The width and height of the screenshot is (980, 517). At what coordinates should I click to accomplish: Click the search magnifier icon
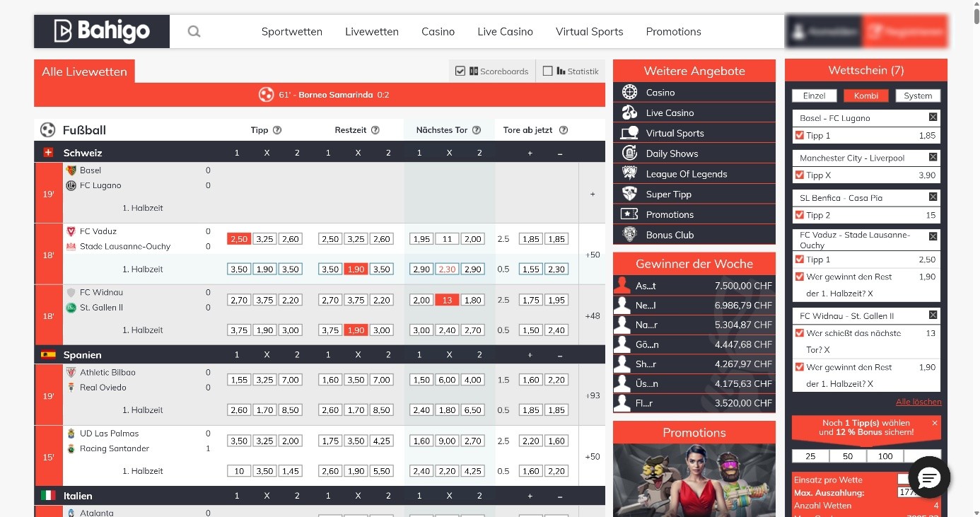[194, 31]
